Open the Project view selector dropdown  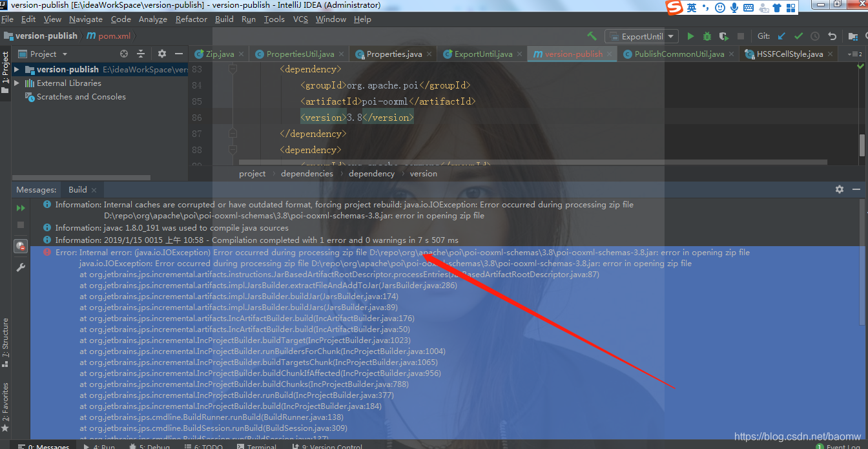pyautogui.click(x=43, y=54)
